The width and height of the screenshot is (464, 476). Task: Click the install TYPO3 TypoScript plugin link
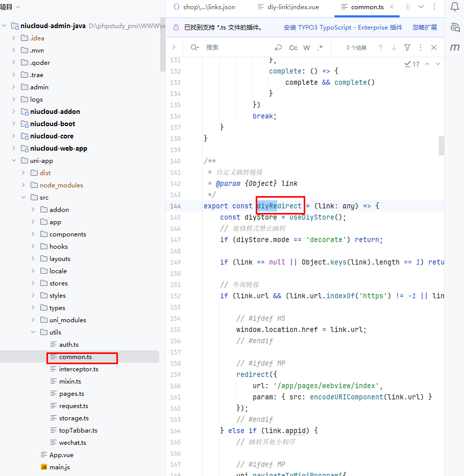343,28
